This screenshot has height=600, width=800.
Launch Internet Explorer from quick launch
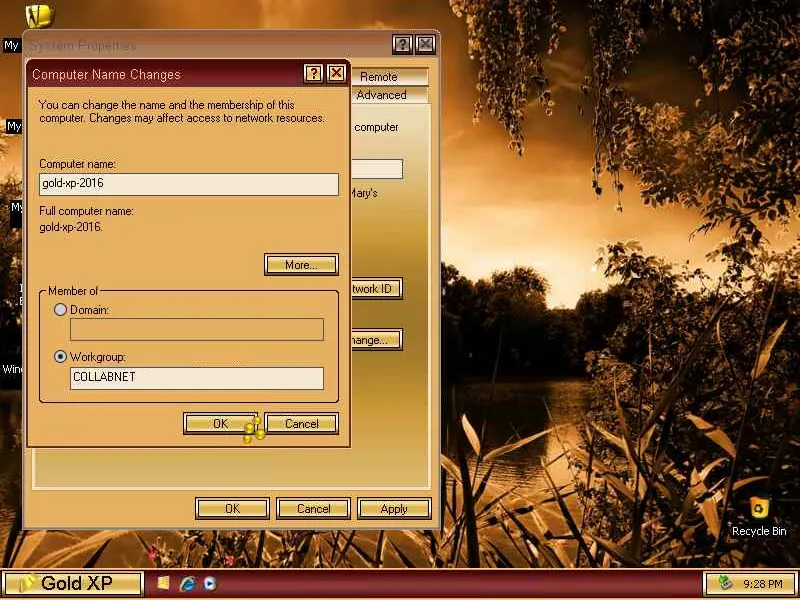coord(187,583)
